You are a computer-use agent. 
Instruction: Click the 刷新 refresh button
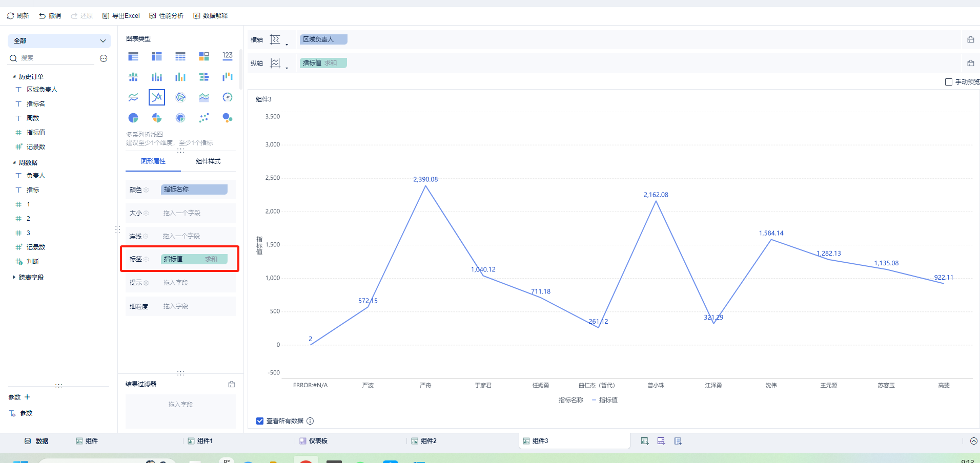[x=18, y=16]
